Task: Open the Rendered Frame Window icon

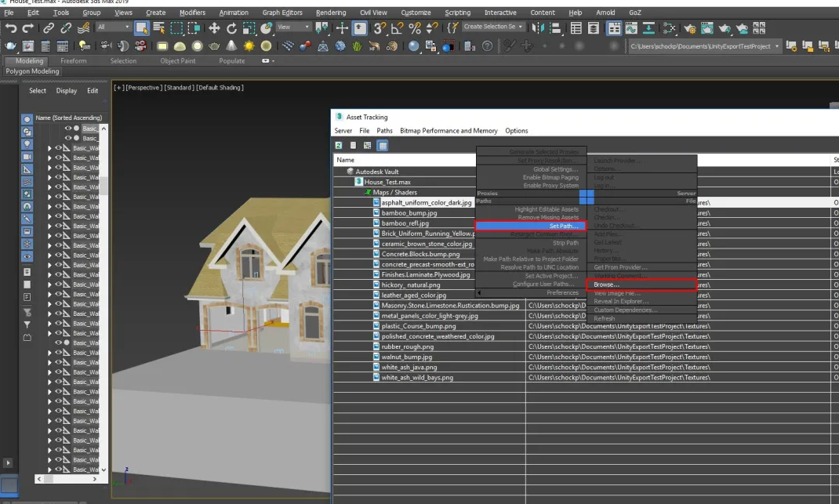Action: (x=706, y=27)
